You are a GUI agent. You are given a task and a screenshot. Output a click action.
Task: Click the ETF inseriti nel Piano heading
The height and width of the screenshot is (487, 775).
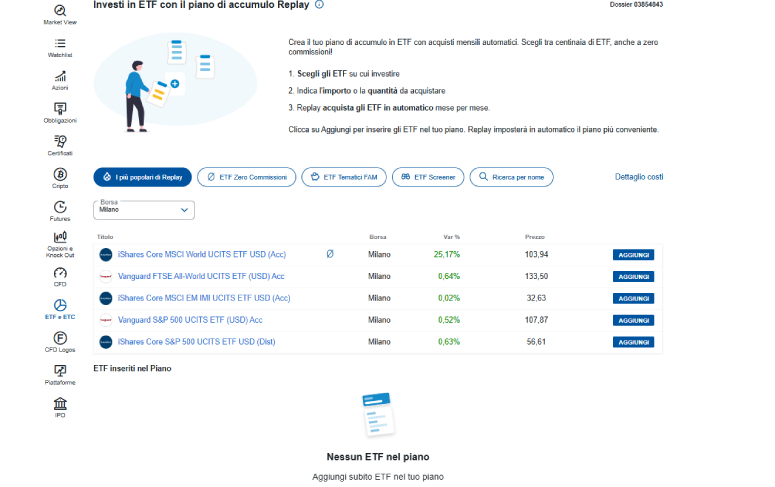(132, 368)
